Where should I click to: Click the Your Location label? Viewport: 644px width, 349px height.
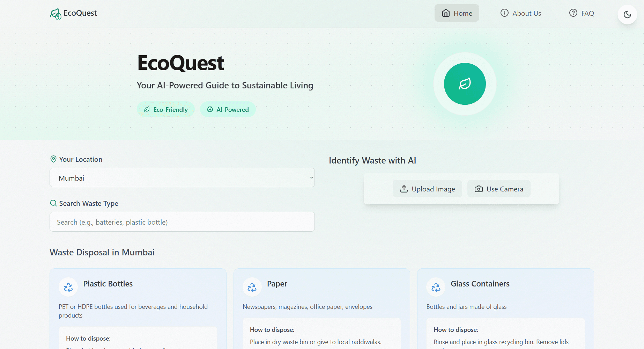(81, 159)
